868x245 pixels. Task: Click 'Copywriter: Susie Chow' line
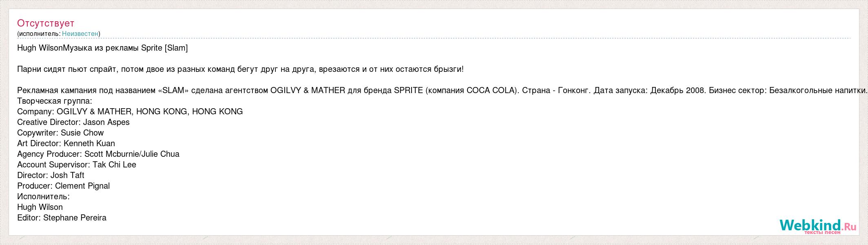click(60, 133)
